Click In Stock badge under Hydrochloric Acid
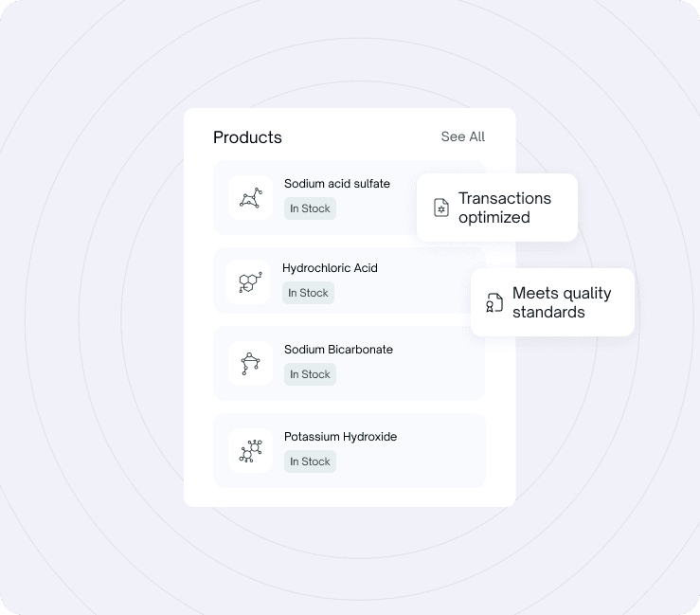The image size is (700, 615). pyautogui.click(x=309, y=293)
